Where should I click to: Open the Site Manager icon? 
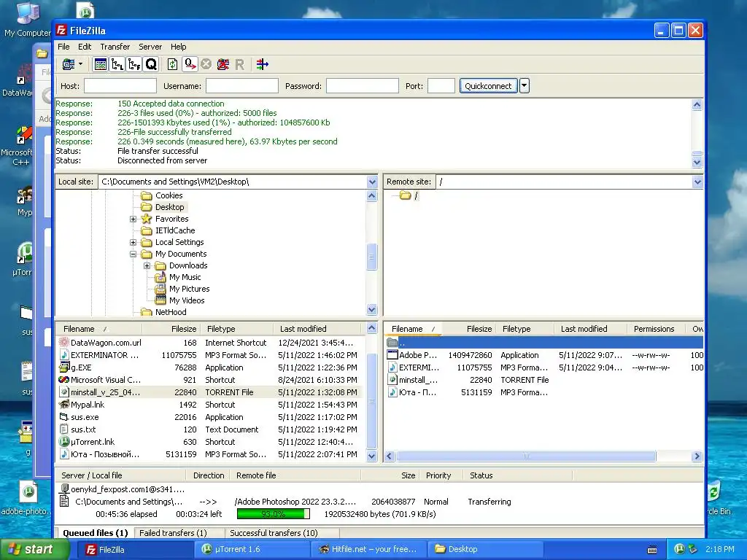pos(69,64)
